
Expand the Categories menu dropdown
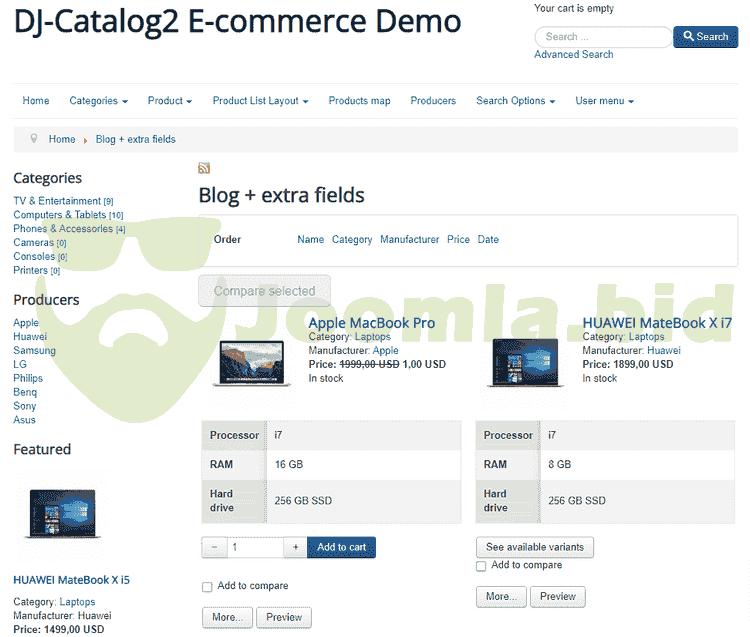tap(98, 101)
